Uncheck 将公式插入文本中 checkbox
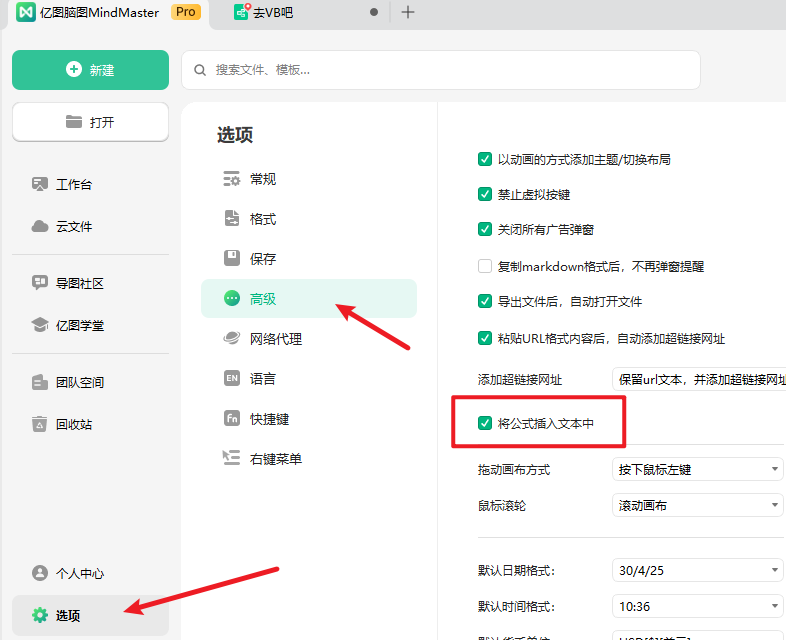786x640 pixels. [x=485, y=423]
